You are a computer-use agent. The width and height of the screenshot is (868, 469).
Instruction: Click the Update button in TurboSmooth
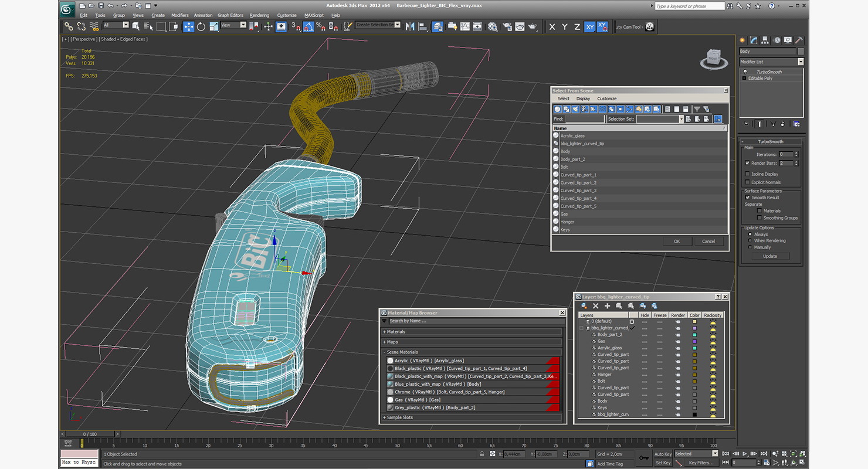[770, 256]
